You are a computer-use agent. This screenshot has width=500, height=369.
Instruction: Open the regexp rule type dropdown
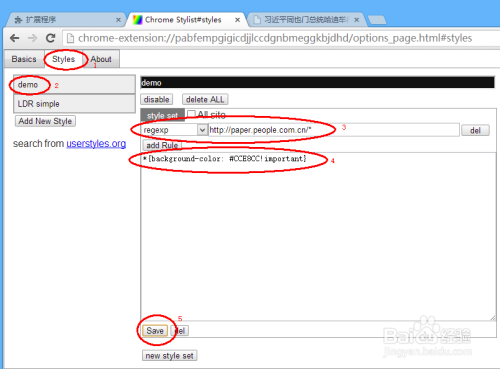[x=174, y=130]
